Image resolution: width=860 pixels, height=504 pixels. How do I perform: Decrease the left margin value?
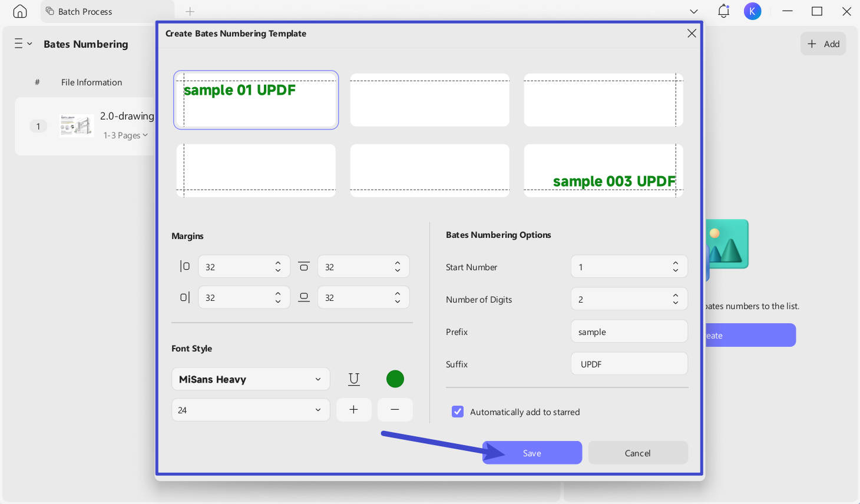coord(278,271)
